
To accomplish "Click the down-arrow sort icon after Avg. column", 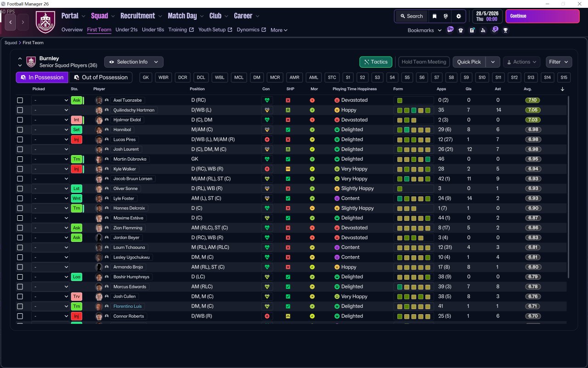I will pos(562,89).
